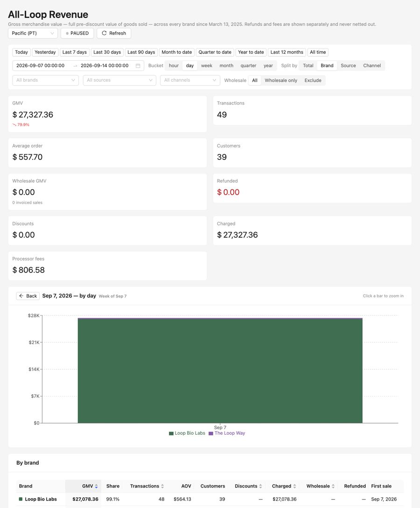Click the end date field 2026-09-14
420x508 pixels.
[105, 66]
